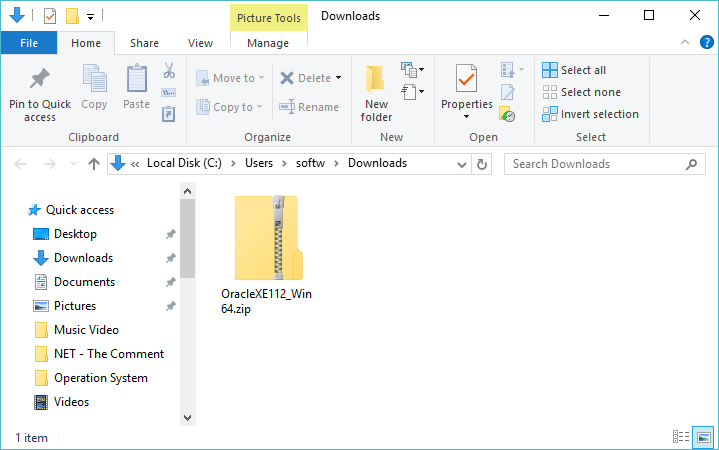Expand the address bar history dropdown
Viewport: 719px width, 450px height.
coord(462,164)
